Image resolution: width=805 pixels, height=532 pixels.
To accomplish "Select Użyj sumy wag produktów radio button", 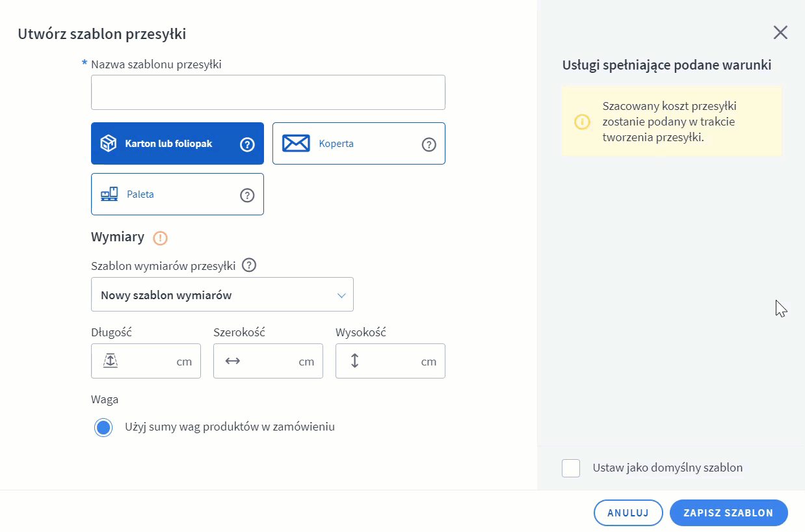I will (x=103, y=427).
